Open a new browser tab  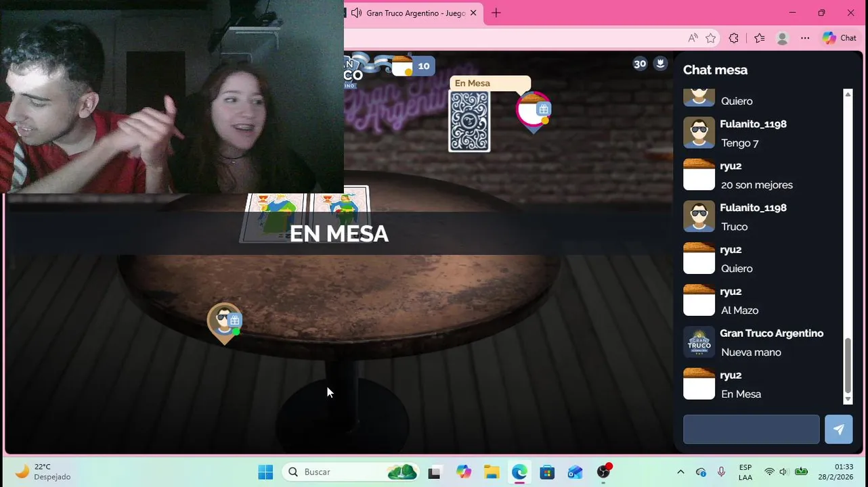click(x=496, y=13)
